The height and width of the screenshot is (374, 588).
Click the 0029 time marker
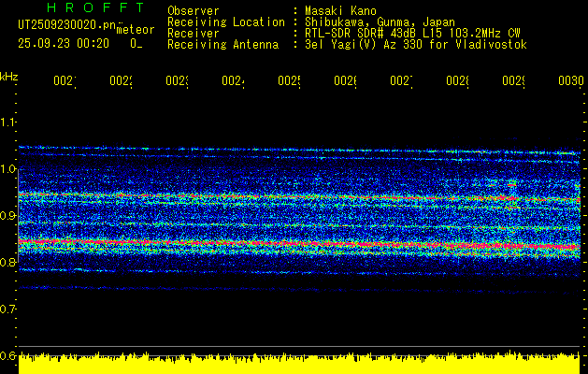[513, 81]
